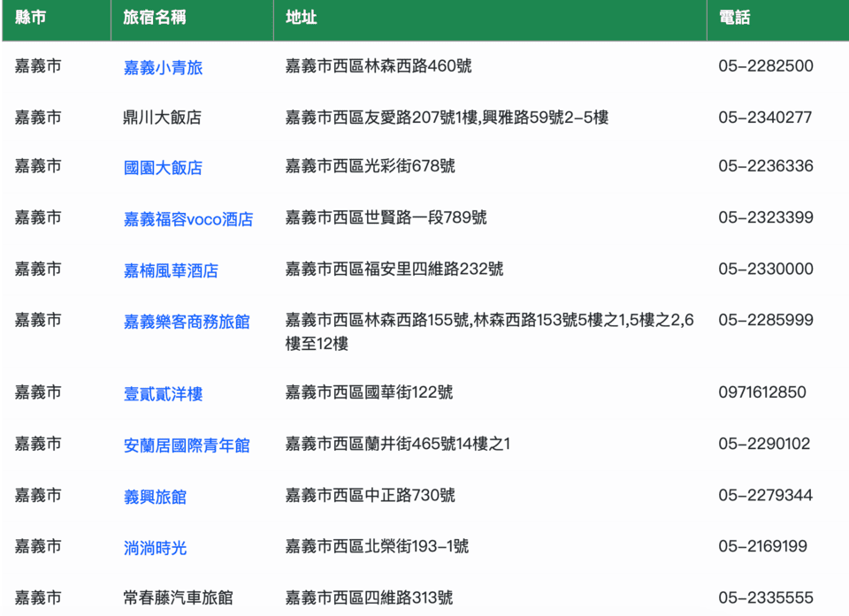Viewport: 849px width, 616px height.
Task: Open the 安蘭居國際青年館 link
Action: click(187, 445)
